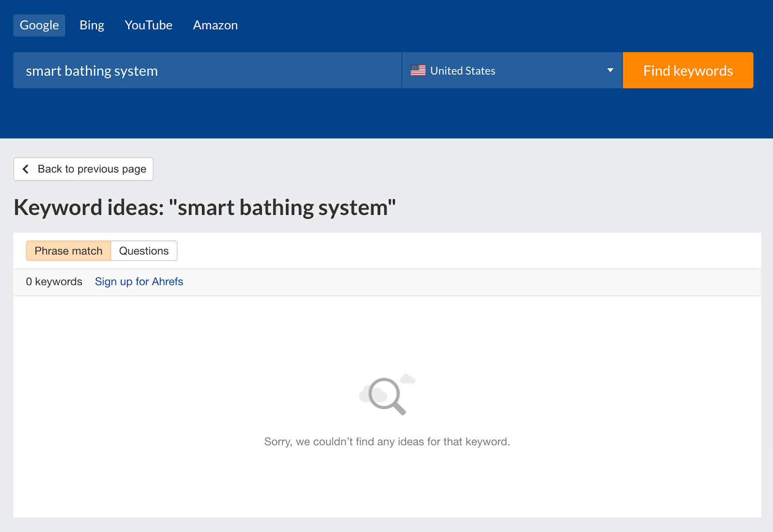The height and width of the screenshot is (532, 773).
Task: Switch to the YouTube tab
Action: coord(148,25)
